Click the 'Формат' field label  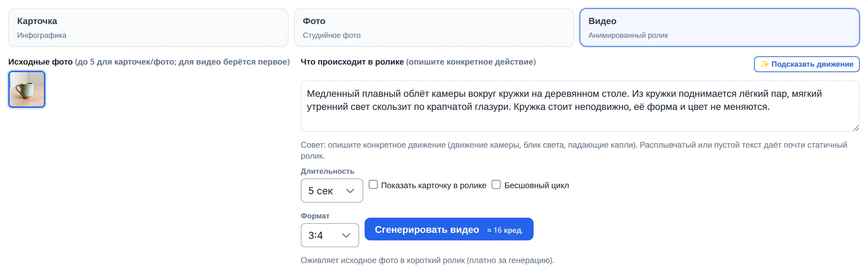click(315, 216)
